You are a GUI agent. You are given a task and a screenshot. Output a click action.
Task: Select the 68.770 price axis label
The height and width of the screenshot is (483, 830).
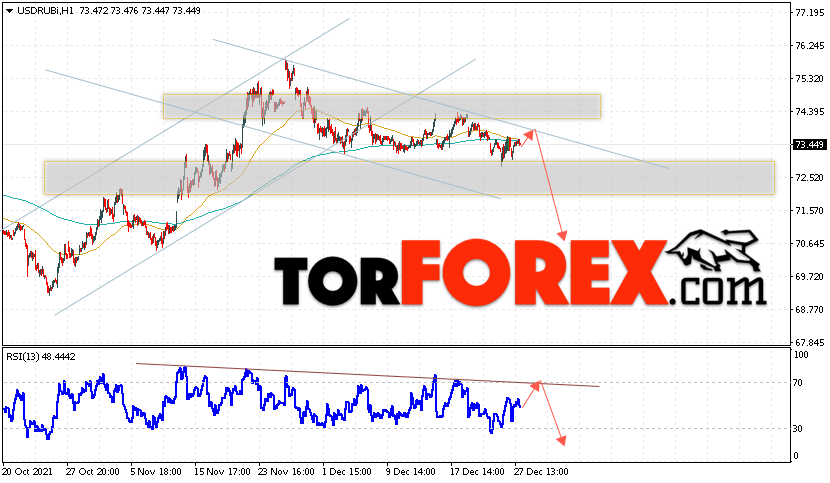tap(810, 309)
